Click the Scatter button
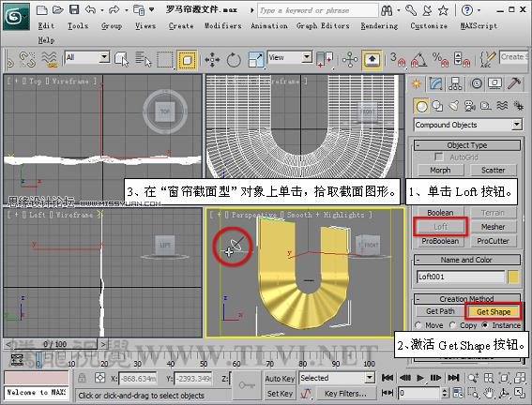This screenshot has height=405, width=532. (494, 170)
